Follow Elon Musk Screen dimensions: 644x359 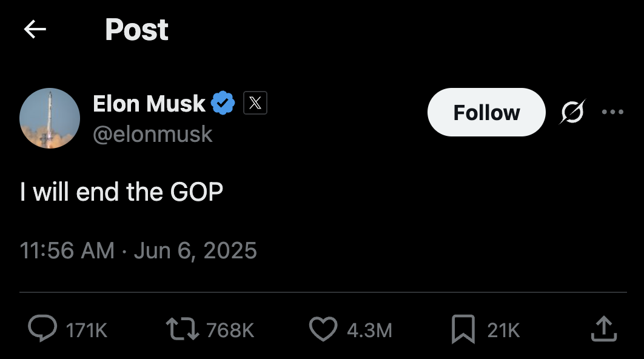[486, 112]
